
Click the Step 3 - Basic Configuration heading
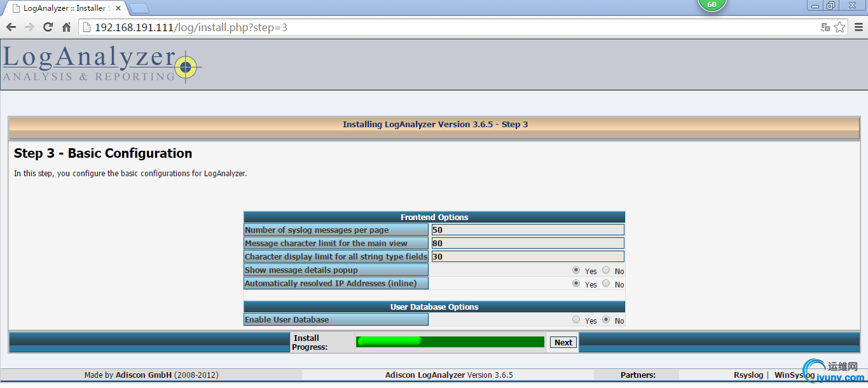click(103, 153)
